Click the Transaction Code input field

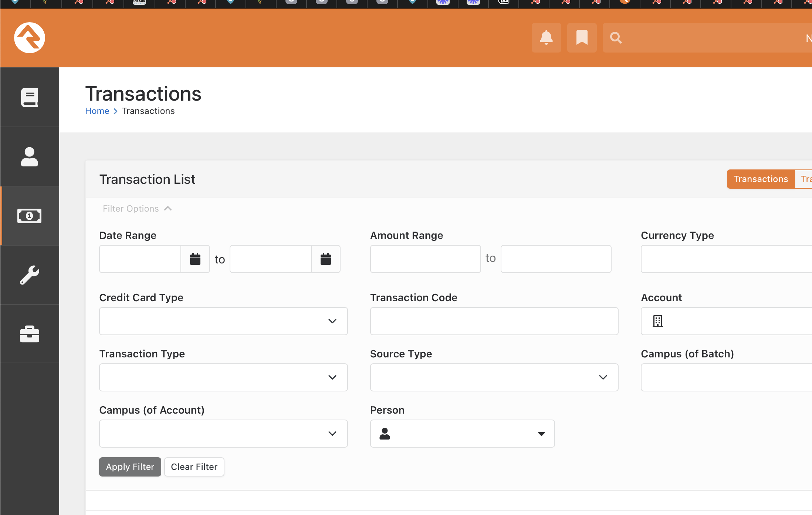tap(494, 321)
